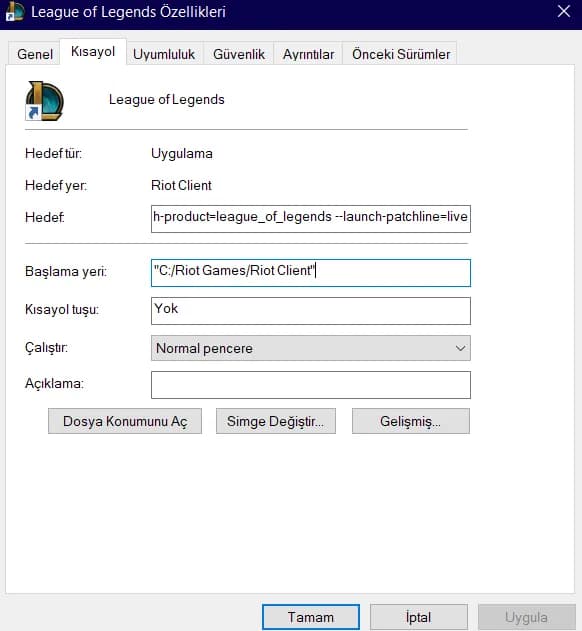Click the League of Legends name field
The width and height of the screenshot is (582, 631).
click(167, 99)
